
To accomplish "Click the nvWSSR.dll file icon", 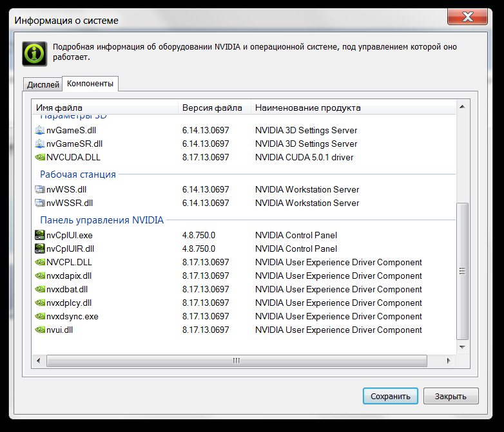I will pyautogui.click(x=39, y=203).
